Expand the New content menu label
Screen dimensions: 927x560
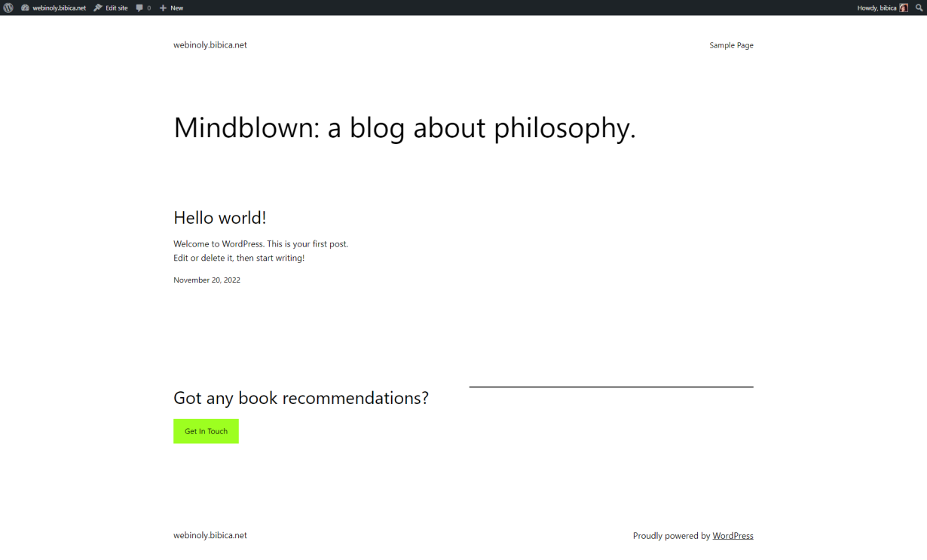coord(176,8)
